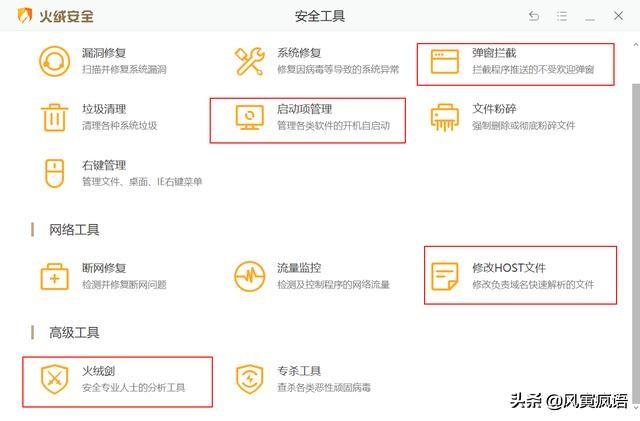Open the hamburger menu in title bar
This screenshot has width=640, height=421.
coord(562,16)
